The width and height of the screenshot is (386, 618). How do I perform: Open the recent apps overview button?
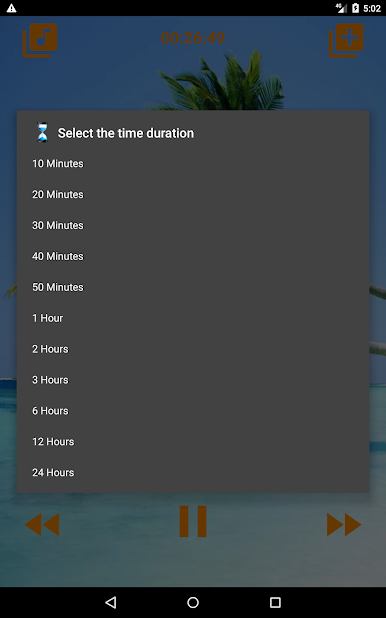275,602
